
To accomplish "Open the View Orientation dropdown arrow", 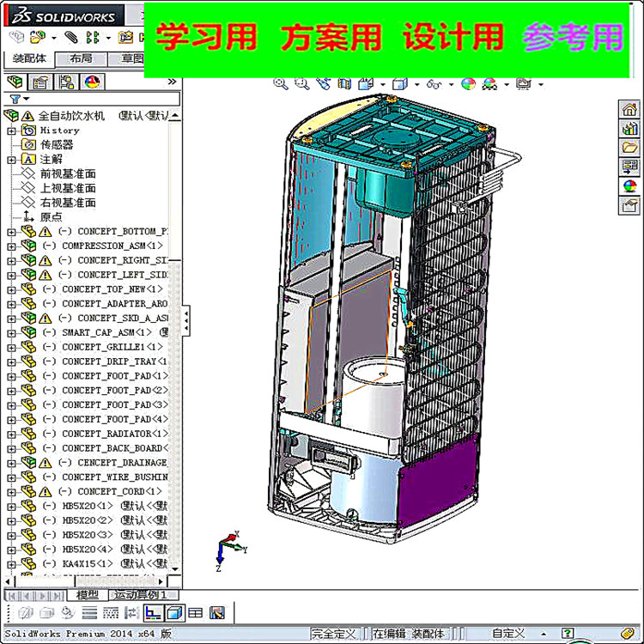I will [383, 85].
